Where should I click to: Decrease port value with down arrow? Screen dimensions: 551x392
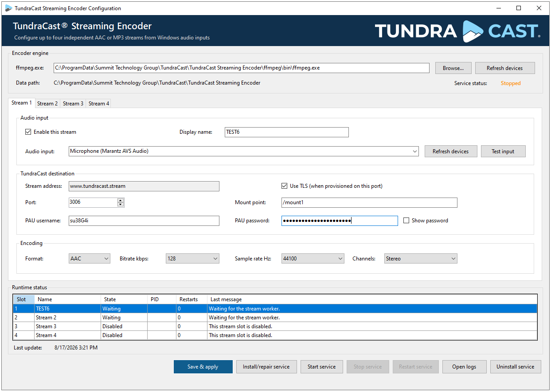[x=121, y=205]
